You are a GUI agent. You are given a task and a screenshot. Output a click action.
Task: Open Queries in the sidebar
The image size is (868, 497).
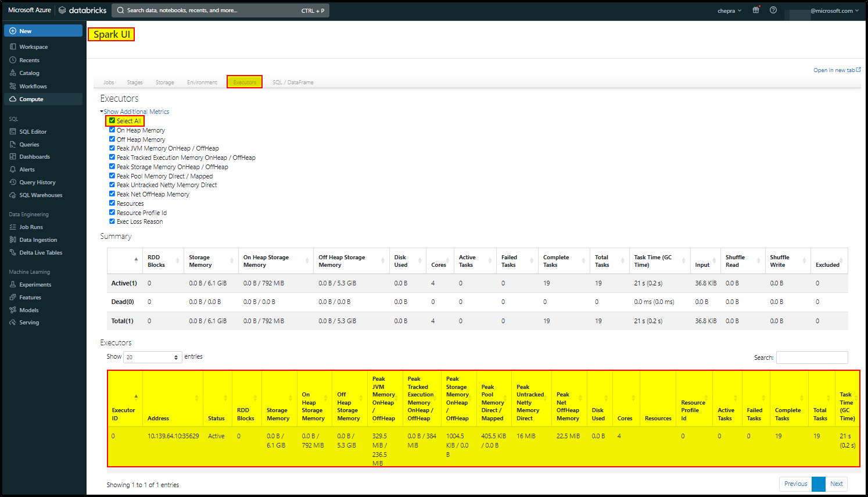click(x=43, y=145)
